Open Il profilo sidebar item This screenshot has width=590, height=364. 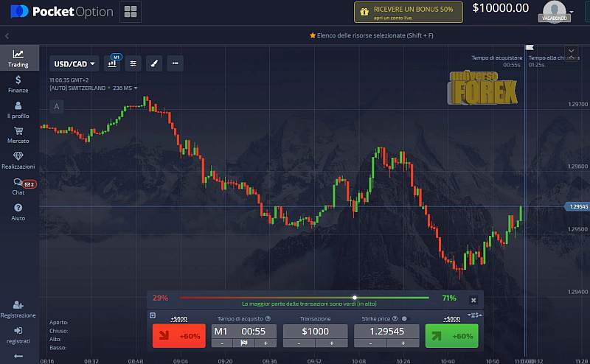(x=18, y=109)
